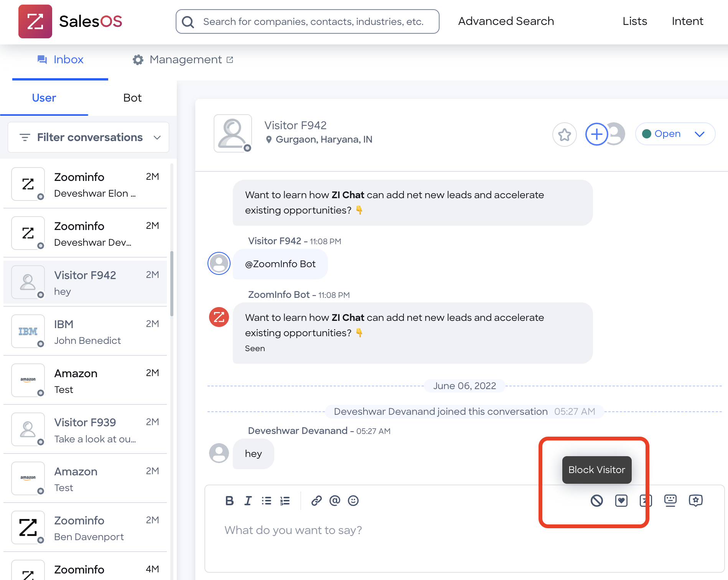Screen dimensions: 728x580
Task: Click the Block Visitor icon
Action: (596, 501)
